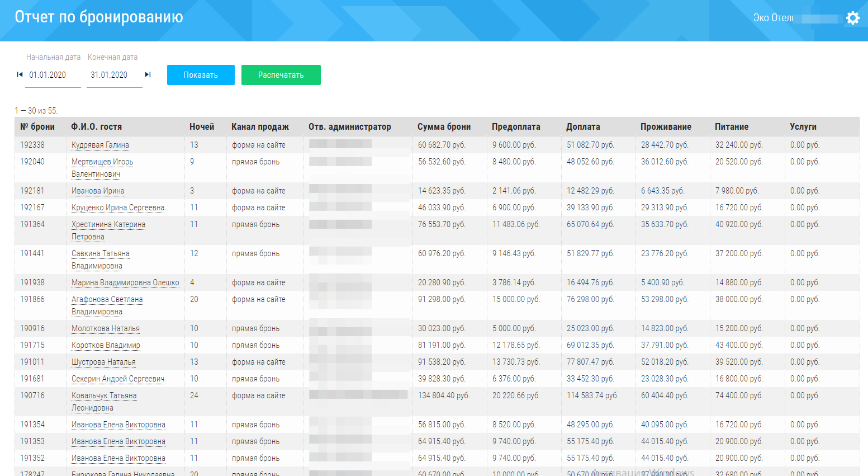Click surcharge value 12 482.29 руб.
This screenshot has width=868, height=476.
click(590, 191)
